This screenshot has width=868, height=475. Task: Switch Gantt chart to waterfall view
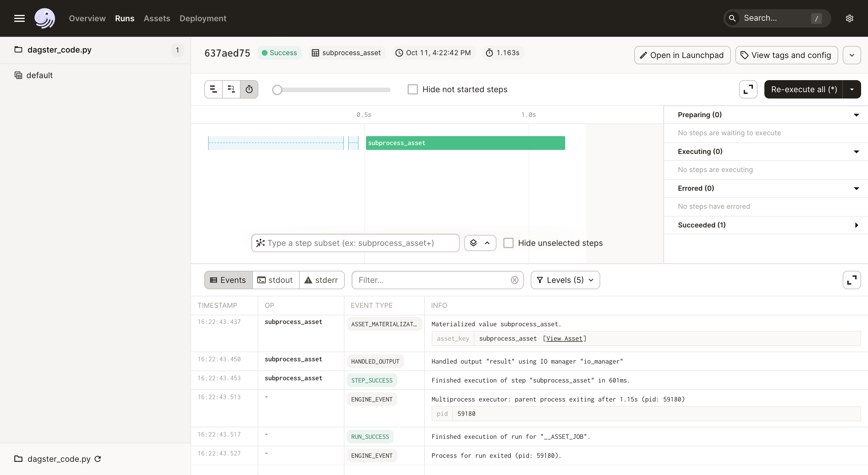coord(231,89)
